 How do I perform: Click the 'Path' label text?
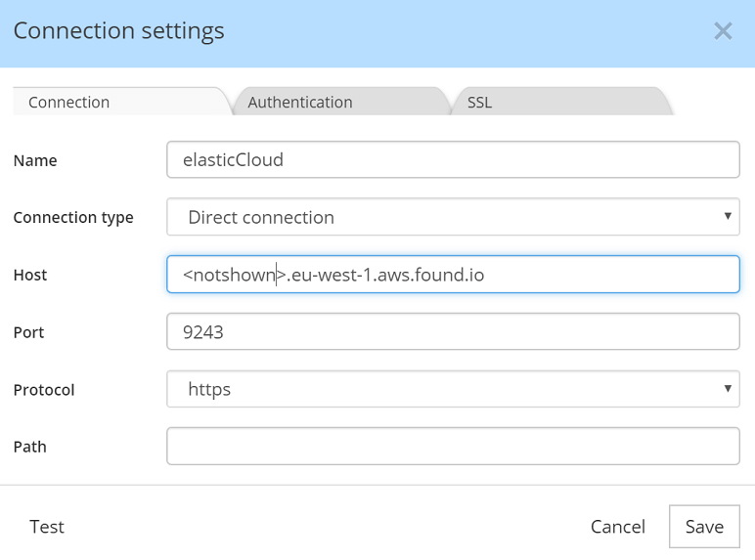(29, 447)
